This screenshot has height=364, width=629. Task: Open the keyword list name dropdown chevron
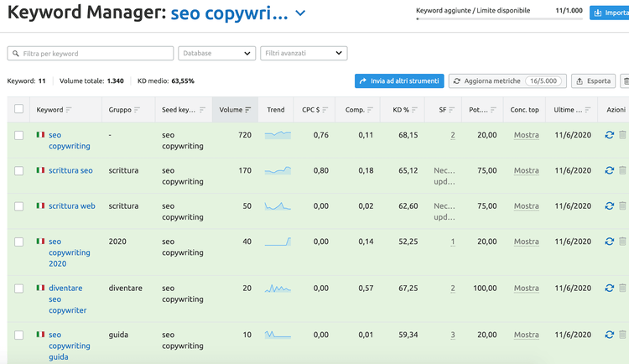[x=300, y=13]
